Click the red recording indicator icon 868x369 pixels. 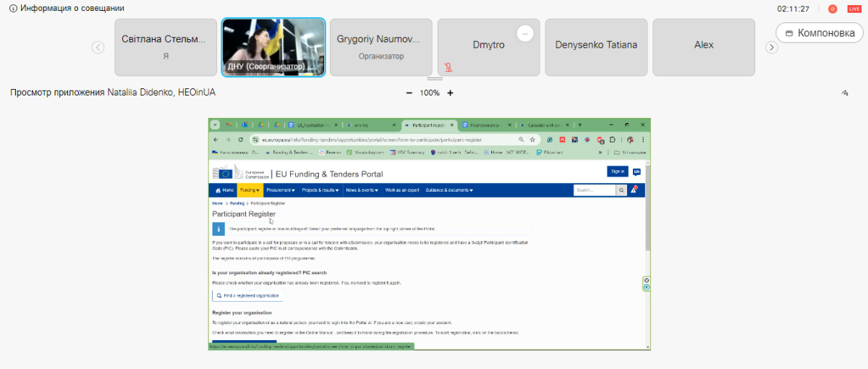click(x=833, y=9)
